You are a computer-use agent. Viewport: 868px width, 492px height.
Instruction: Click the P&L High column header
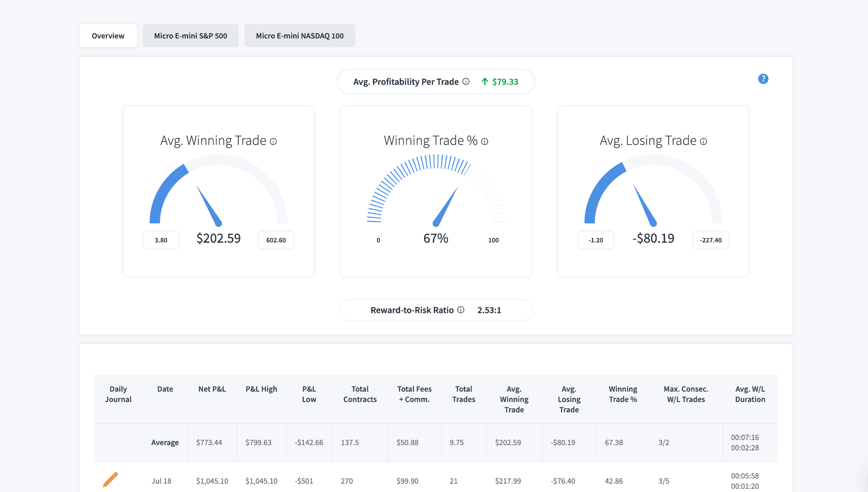(x=261, y=389)
